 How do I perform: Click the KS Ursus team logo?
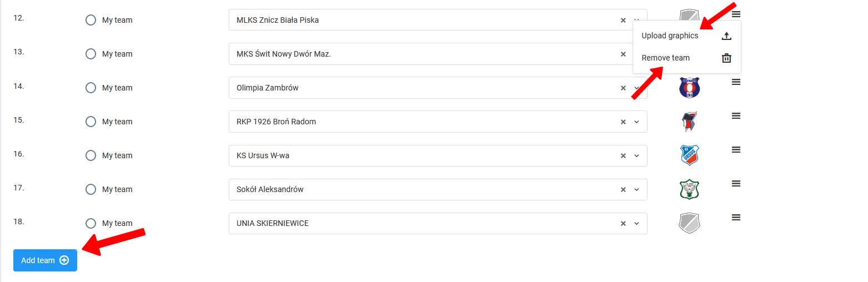pyautogui.click(x=689, y=155)
